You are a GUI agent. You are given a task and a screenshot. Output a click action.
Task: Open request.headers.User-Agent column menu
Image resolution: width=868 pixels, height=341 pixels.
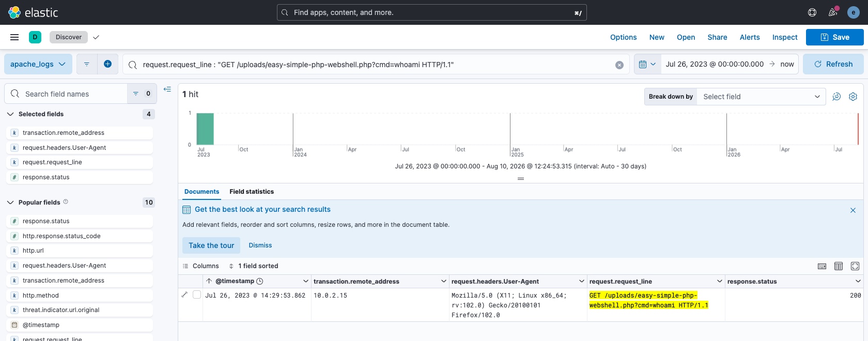coord(582,282)
